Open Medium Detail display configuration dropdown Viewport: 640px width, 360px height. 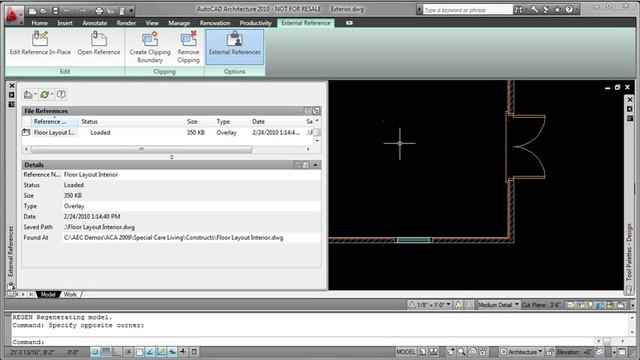pos(498,304)
